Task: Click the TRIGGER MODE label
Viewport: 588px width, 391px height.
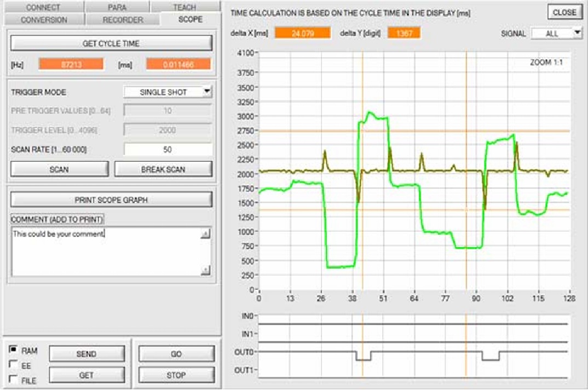Action: tap(38, 92)
